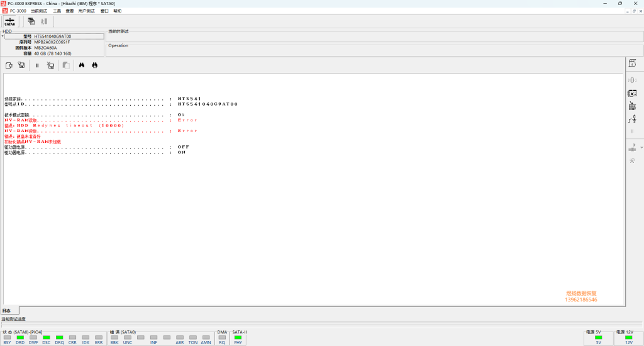Click the greyed hammer tools icon in sidebar
644x346 pixels.
[x=632, y=160]
